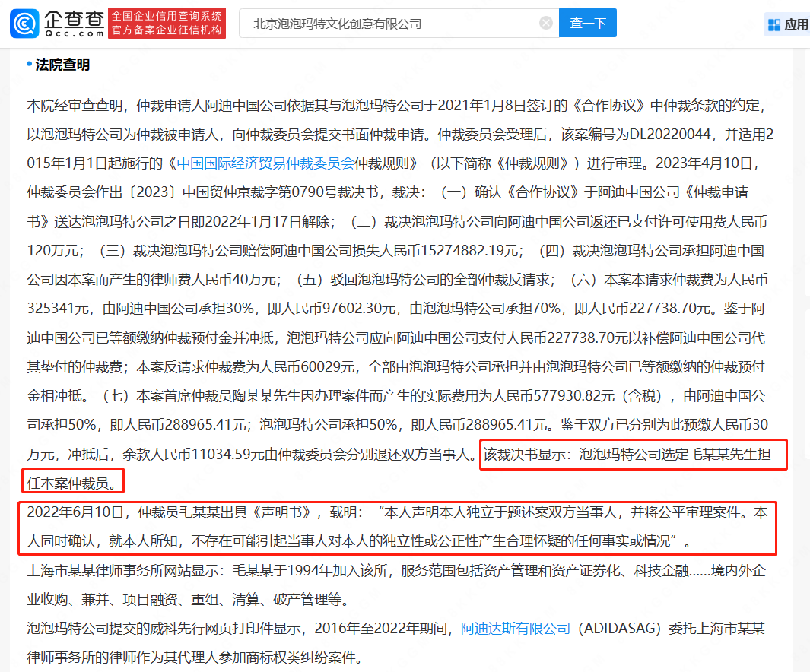Clear the search field with the X icon
The height and width of the screenshot is (672, 810).
pos(546,24)
